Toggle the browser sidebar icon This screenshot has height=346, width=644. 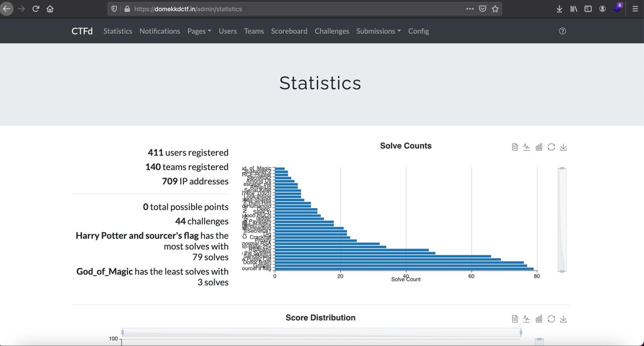point(588,9)
